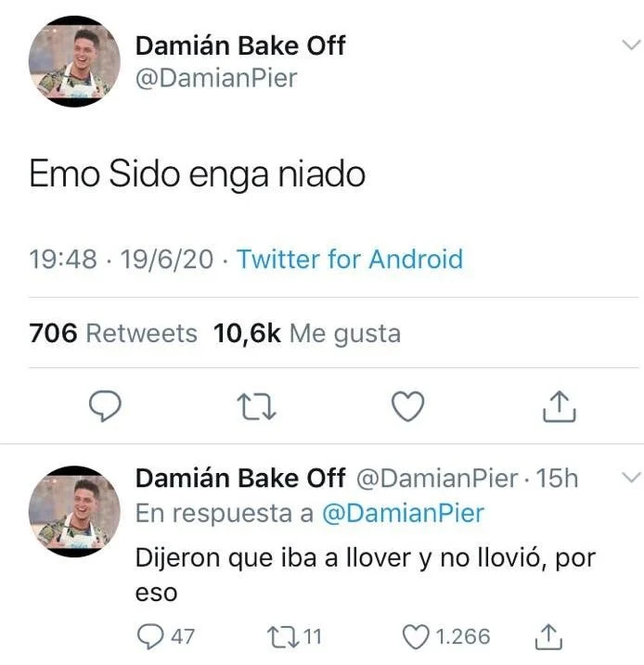
Task: Open the reply comments showing 47 replies
Action: [x=165, y=636]
